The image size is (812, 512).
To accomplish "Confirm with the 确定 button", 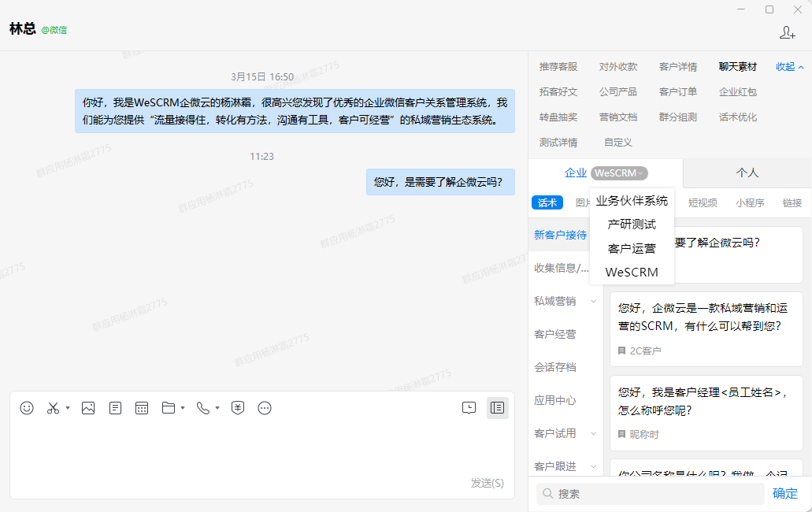I will click(x=785, y=494).
